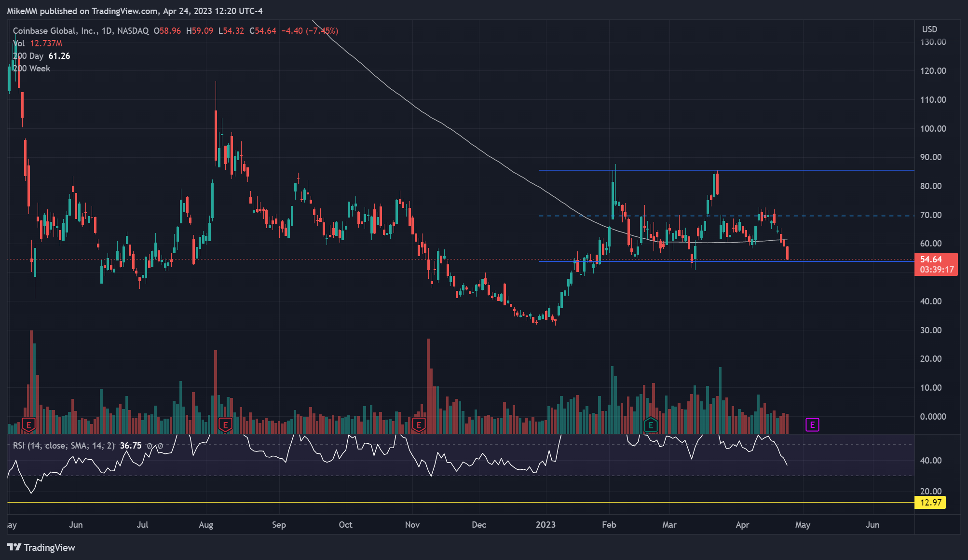
Task: Click the RSI (14, close, SMA, 14, 2) label
Action: pos(64,446)
